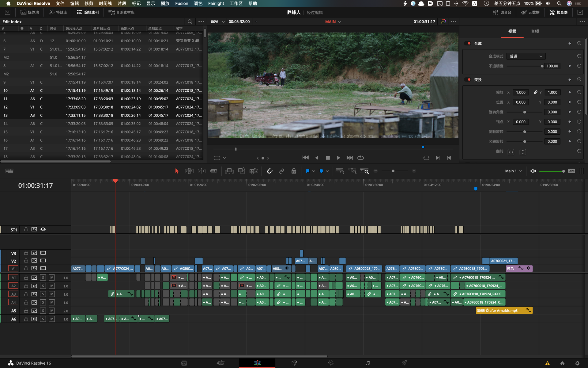This screenshot has height=368, width=588.
Task: Switch inspector to 音频 tab
Action: (535, 31)
